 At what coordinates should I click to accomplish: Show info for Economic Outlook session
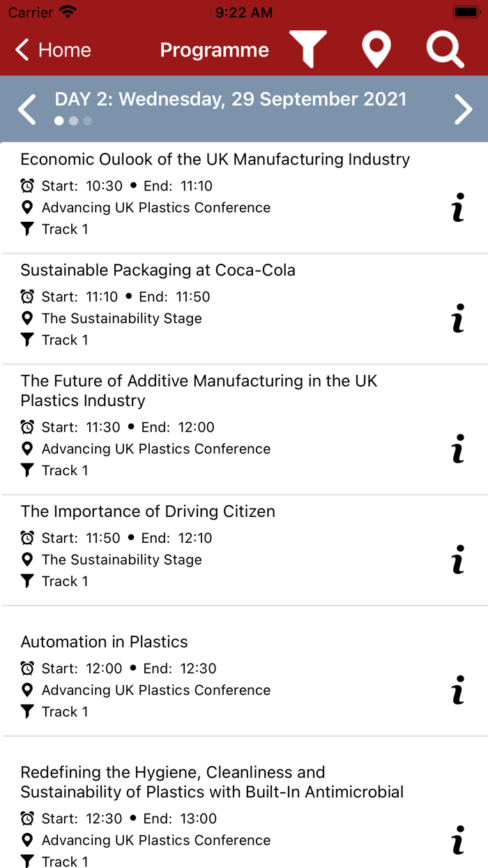[x=458, y=208]
